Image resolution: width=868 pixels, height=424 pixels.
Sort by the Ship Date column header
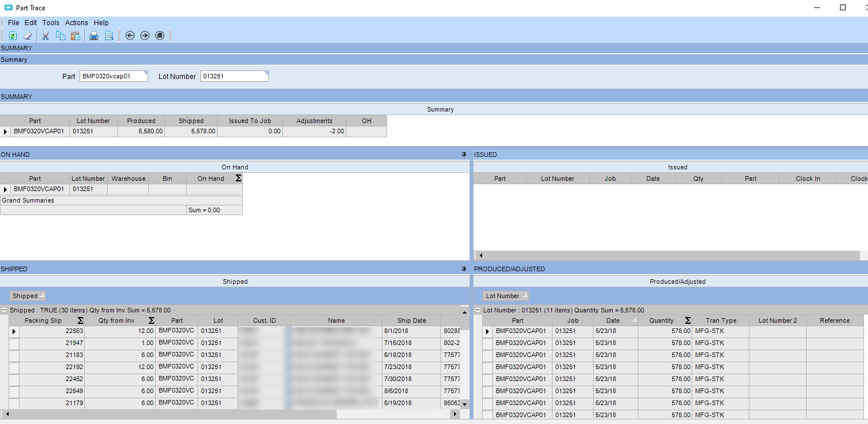[412, 320]
